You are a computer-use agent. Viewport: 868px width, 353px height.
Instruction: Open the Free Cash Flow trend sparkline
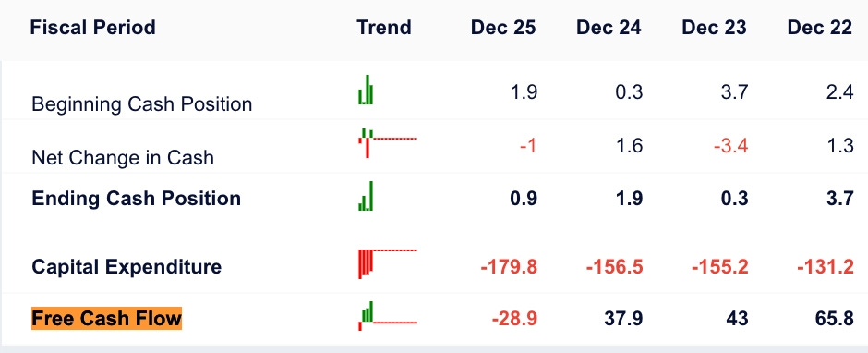coord(388,316)
